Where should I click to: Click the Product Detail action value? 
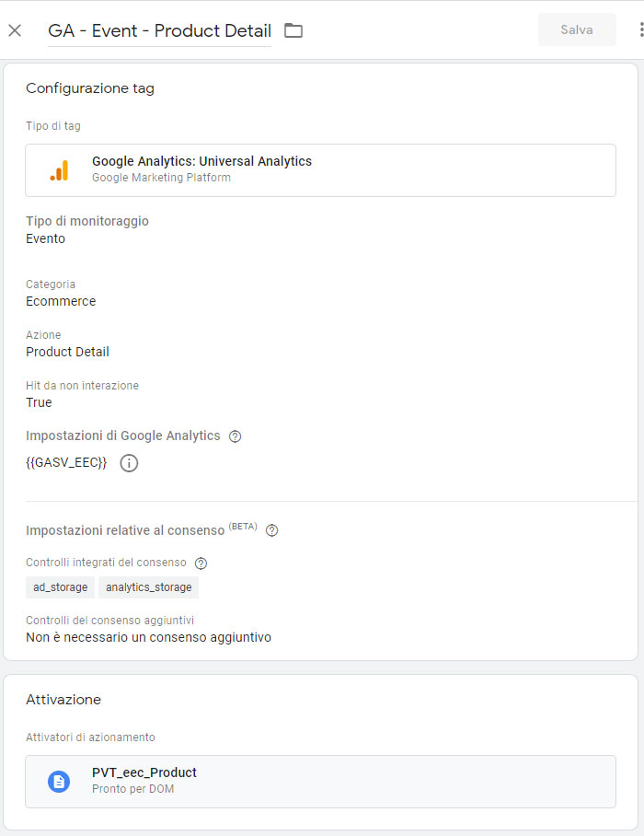click(x=67, y=352)
